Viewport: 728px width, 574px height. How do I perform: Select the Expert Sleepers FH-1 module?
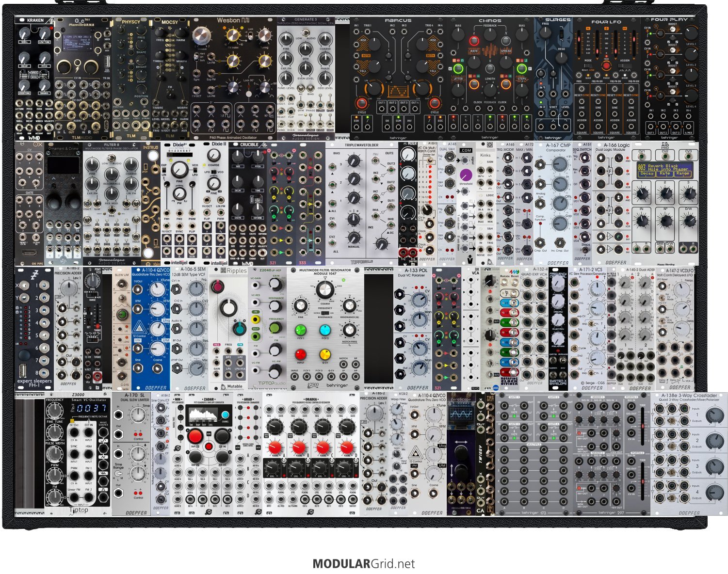tap(34, 328)
